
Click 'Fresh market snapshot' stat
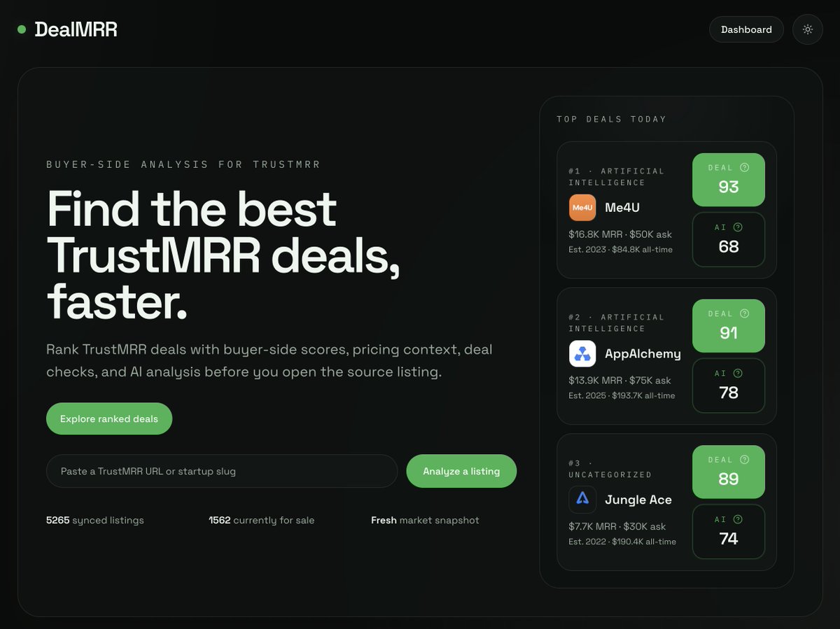coord(425,520)
